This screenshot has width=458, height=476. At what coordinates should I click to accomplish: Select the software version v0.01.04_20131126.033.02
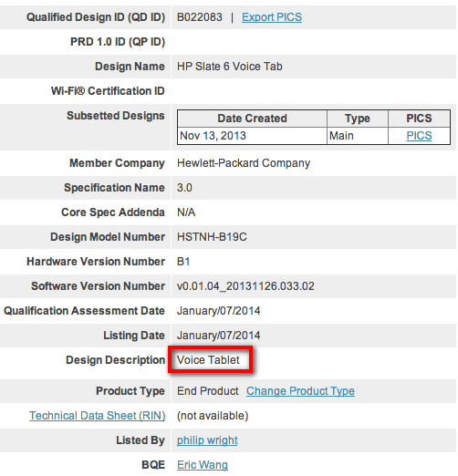(x=245, y=286)
